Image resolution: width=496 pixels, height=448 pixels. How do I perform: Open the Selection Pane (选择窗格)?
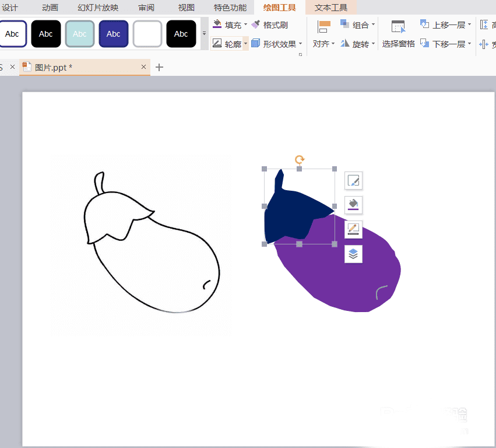[x=398, y=34]
